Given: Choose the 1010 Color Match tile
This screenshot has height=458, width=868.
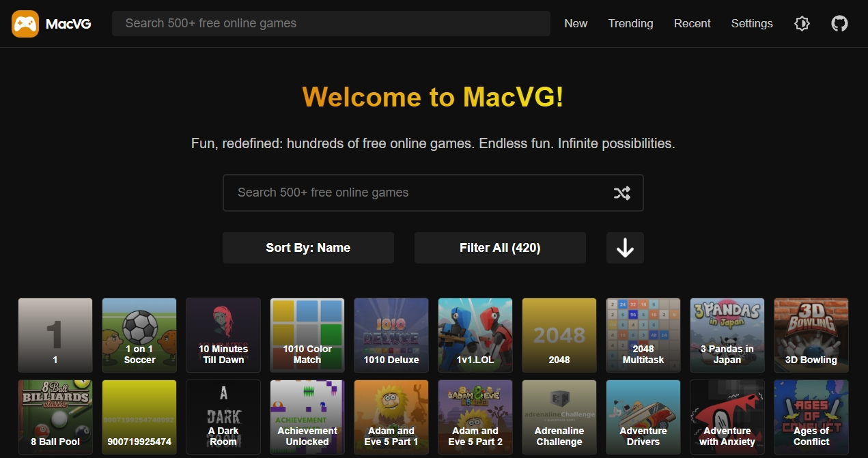Looking at the screenshot, I should click(307, 335).
